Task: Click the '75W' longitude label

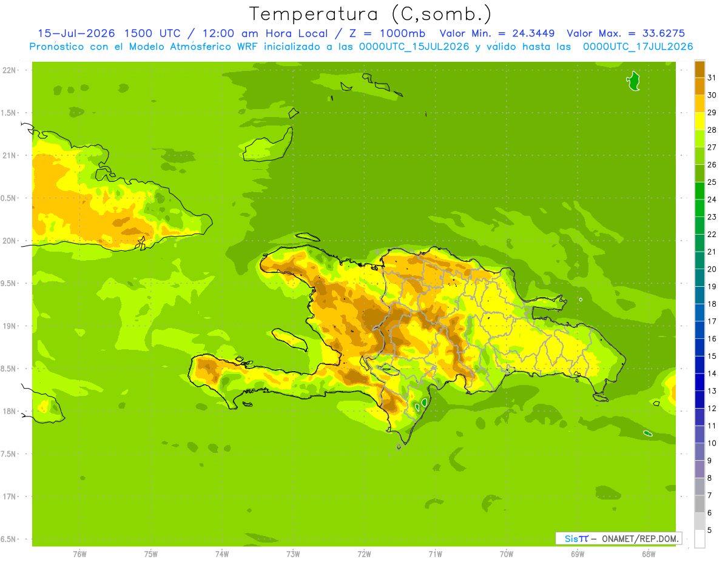Action: [x=151, y=554]
